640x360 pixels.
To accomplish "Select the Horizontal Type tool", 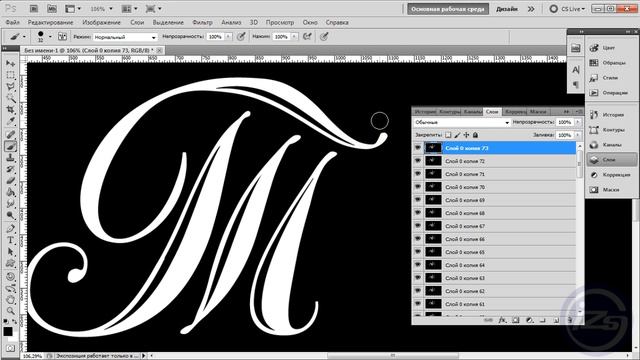I will 11,240.
